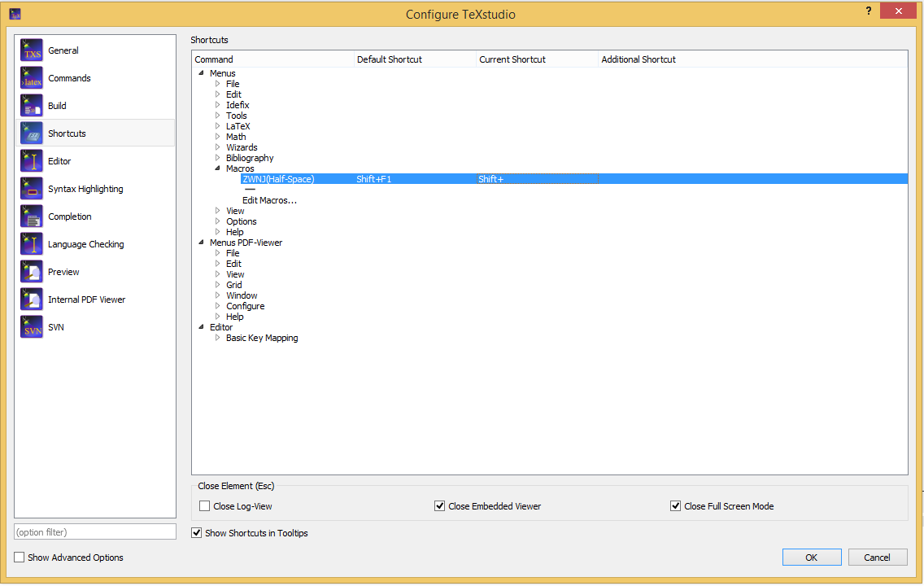The image size is (924, 586).
Task: Click the SVN settings icon
Action: pos(32,327)
